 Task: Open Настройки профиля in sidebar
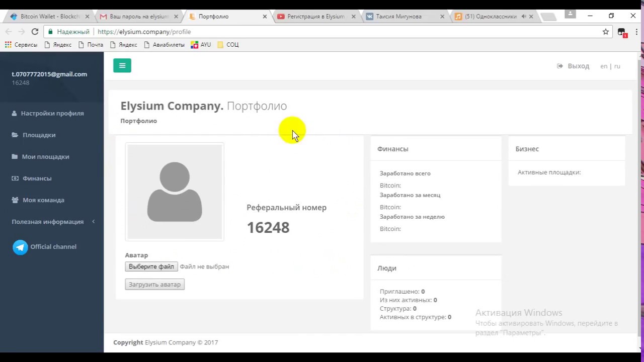point(48,113)
